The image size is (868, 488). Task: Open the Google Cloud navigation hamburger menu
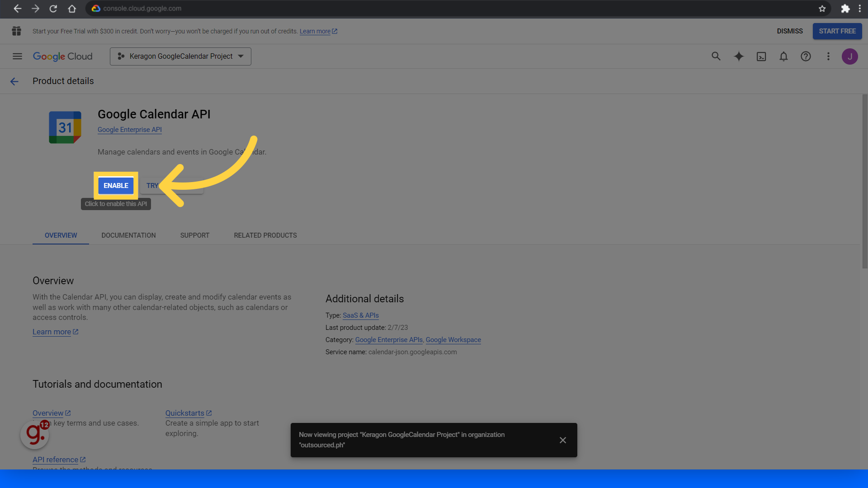(17, 56)
